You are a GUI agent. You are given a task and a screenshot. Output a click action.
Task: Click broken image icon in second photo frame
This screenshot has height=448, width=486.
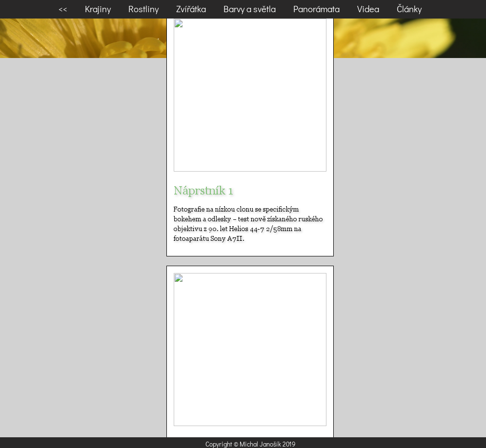(x=179, y=279)
